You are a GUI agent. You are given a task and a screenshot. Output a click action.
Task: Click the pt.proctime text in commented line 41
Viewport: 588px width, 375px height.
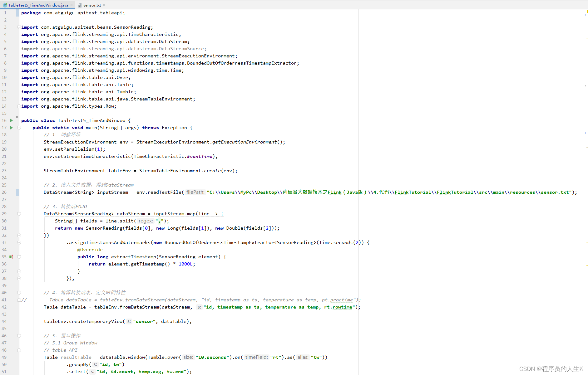337,300
